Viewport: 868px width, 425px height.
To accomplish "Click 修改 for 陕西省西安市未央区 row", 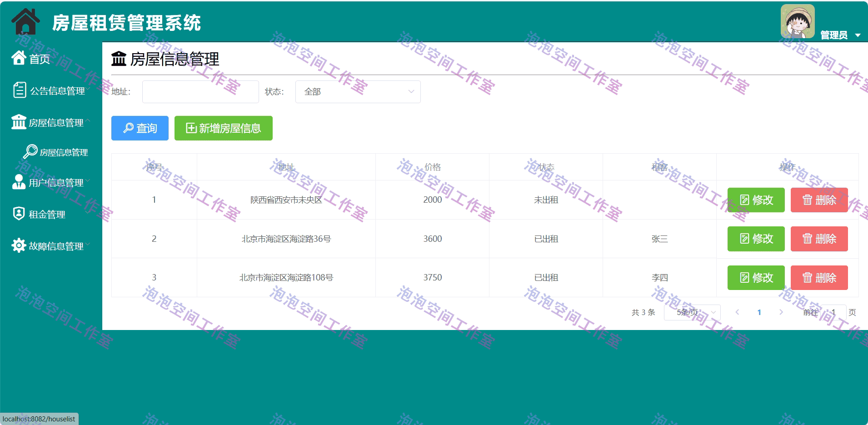I will [756, 200].
